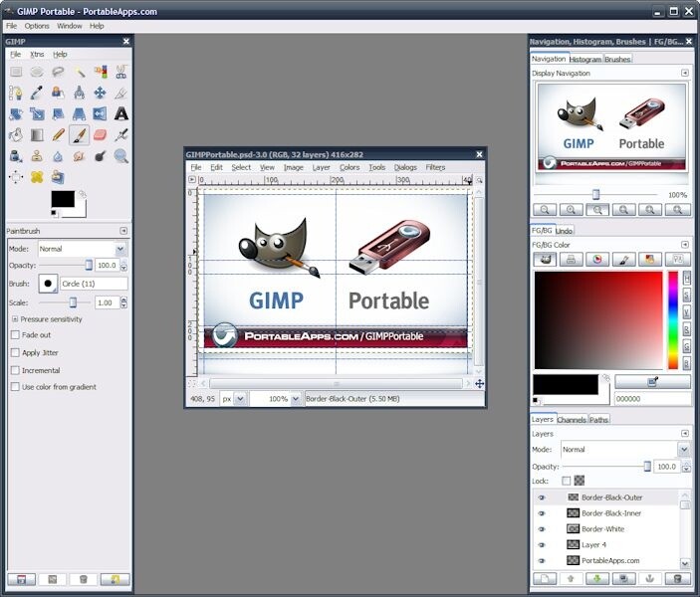Click the Circle (11) brush preview
Image resolution: width=700 pixels, height=597 pixels.
click(x=48, y=284)
